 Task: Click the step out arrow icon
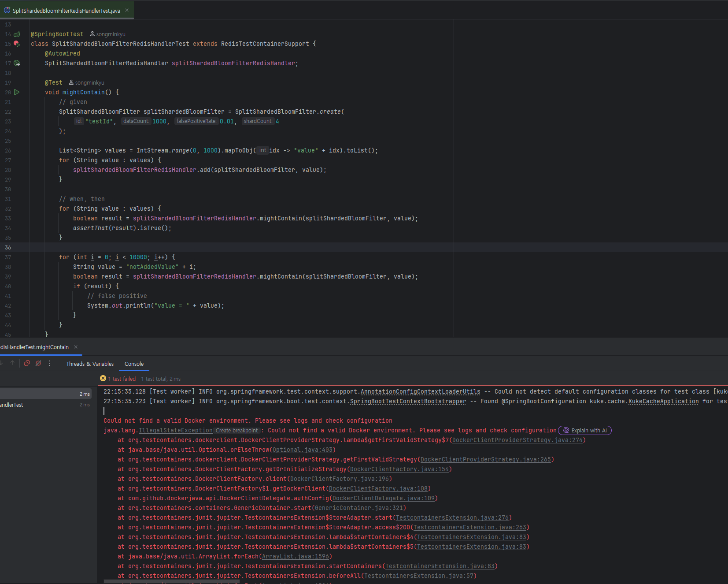(x=12, y=363)
